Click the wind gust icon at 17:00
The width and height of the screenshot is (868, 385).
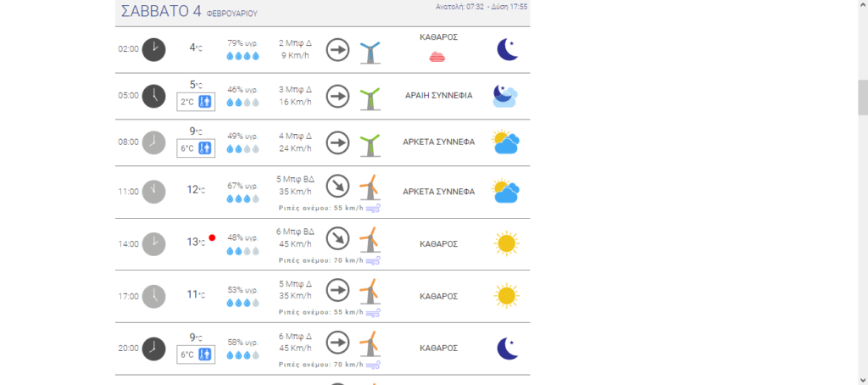click(x=373, y=313)
